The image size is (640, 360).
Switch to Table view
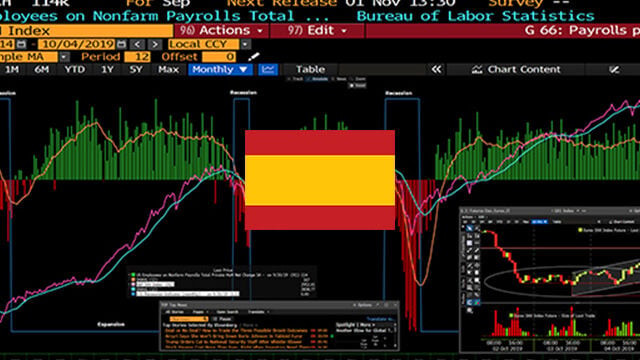[310, 69]
